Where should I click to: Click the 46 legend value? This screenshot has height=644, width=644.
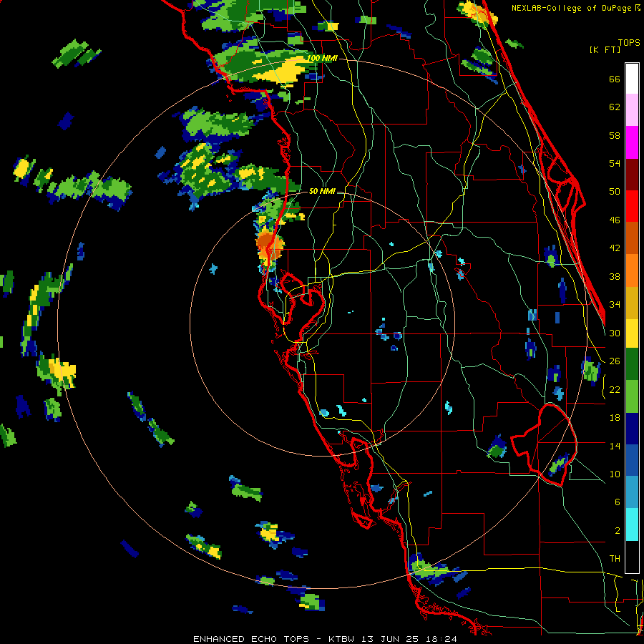[x=615, y=220]
